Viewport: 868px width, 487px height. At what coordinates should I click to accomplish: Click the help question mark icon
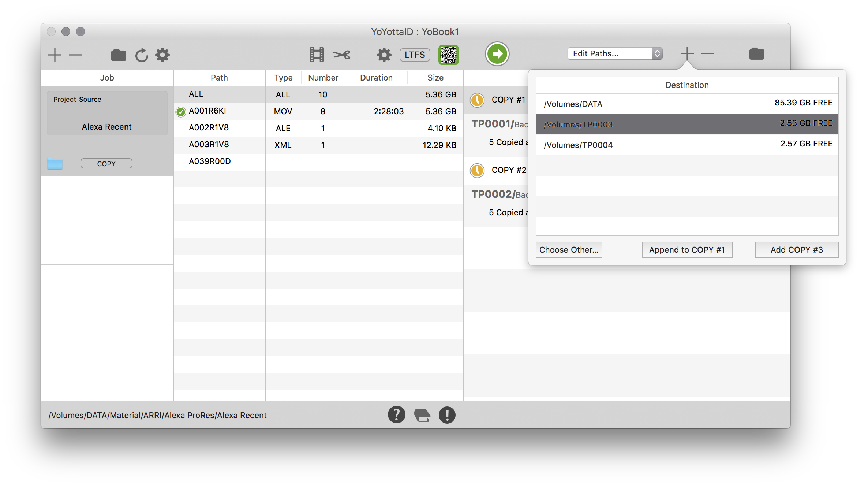pyautogui.click(x=396, y=414)
